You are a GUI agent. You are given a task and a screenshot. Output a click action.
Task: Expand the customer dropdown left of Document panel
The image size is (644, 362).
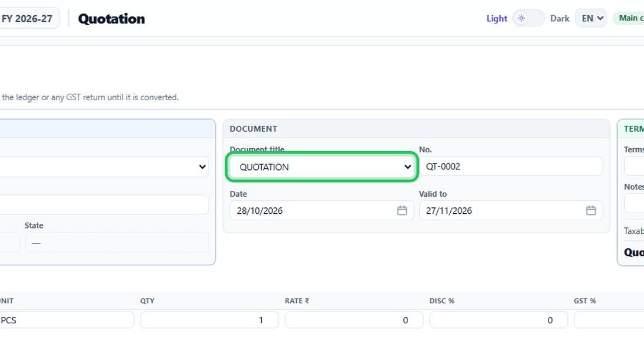[104, 167]
